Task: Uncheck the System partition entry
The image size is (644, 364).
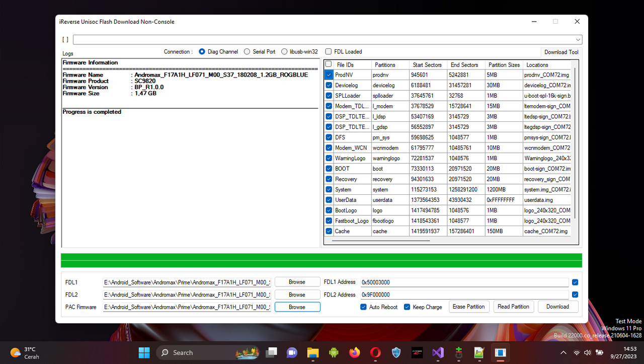Action: pos(329,189)
